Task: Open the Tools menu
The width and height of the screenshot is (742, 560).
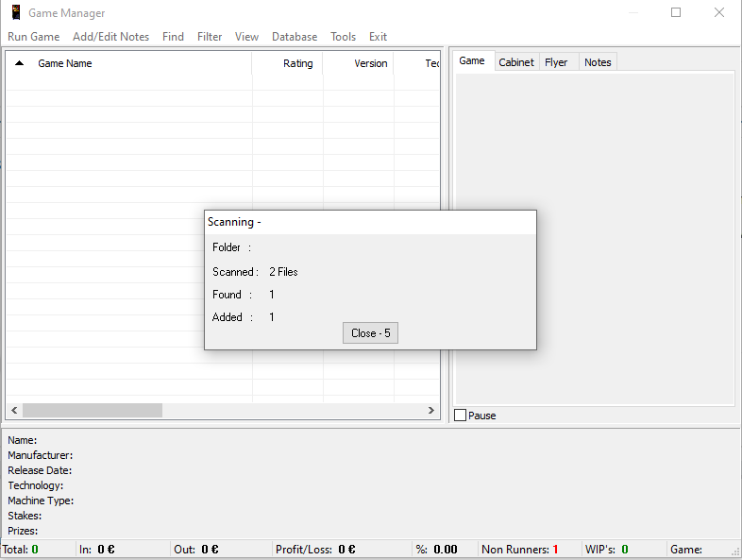Action: 343,37
